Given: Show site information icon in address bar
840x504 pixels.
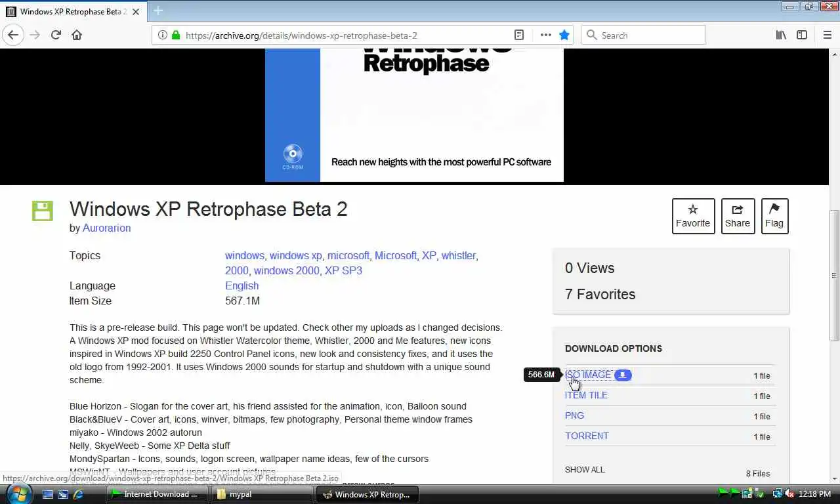Looking at the screenshot, I should tap(163, 35).
